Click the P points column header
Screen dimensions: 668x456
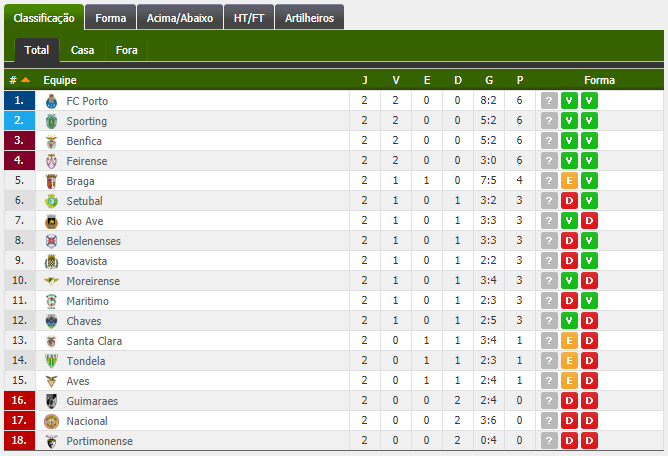520,80
